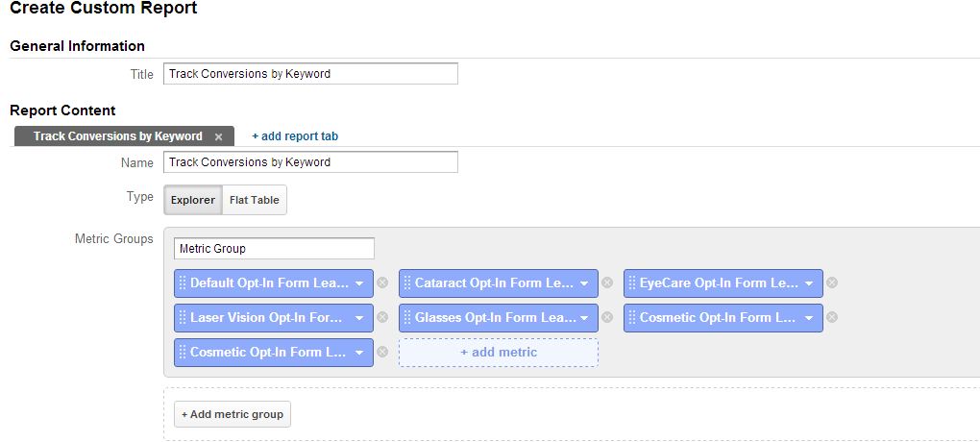Remove the Cataract Opt-In Form metric
980x442 pixels.
tap(607, 283)
